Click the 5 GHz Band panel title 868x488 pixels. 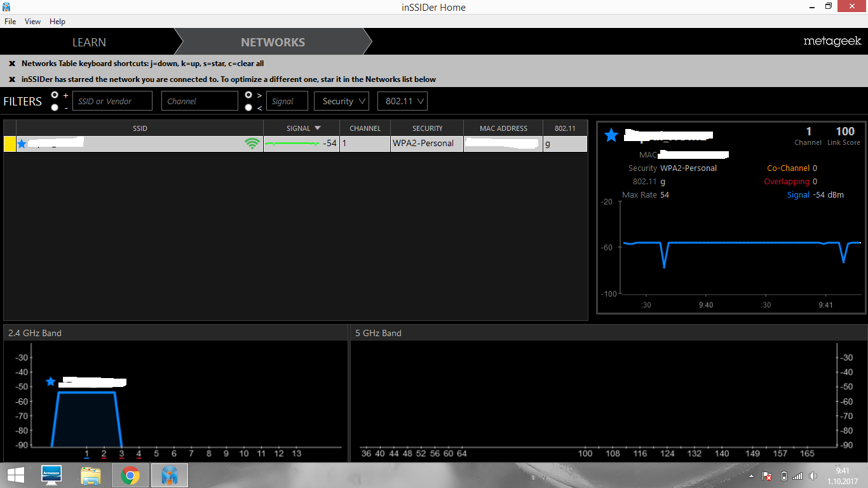(378, 333)
